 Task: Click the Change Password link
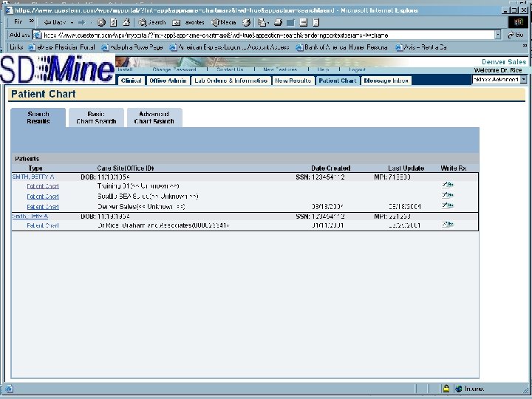tap(174, 69)
